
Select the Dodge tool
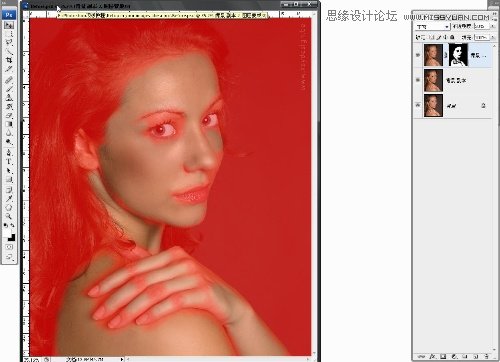point(9,142)
